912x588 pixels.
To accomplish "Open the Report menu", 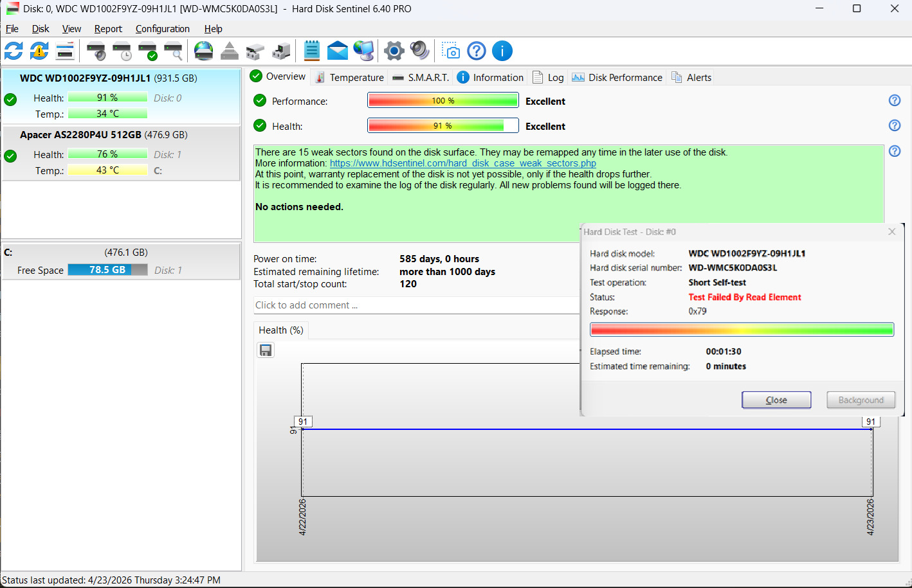I will (x=108, y=29).
